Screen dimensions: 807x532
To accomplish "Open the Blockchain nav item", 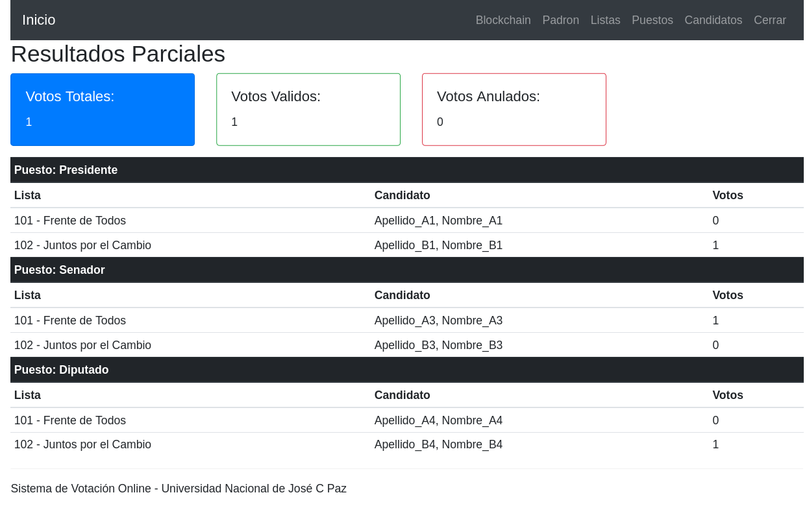I will point(503,20).
